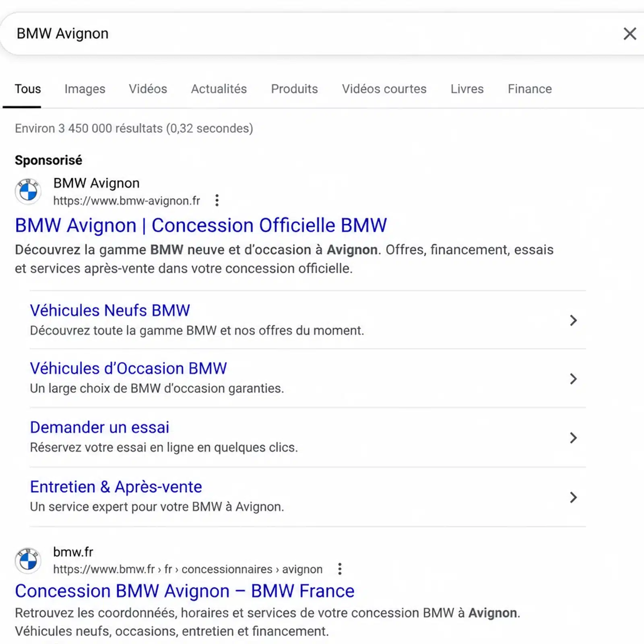Open the BMW Avignon | Concession Officielle BMW link
The image size is (644, 644).
(201, 225)
